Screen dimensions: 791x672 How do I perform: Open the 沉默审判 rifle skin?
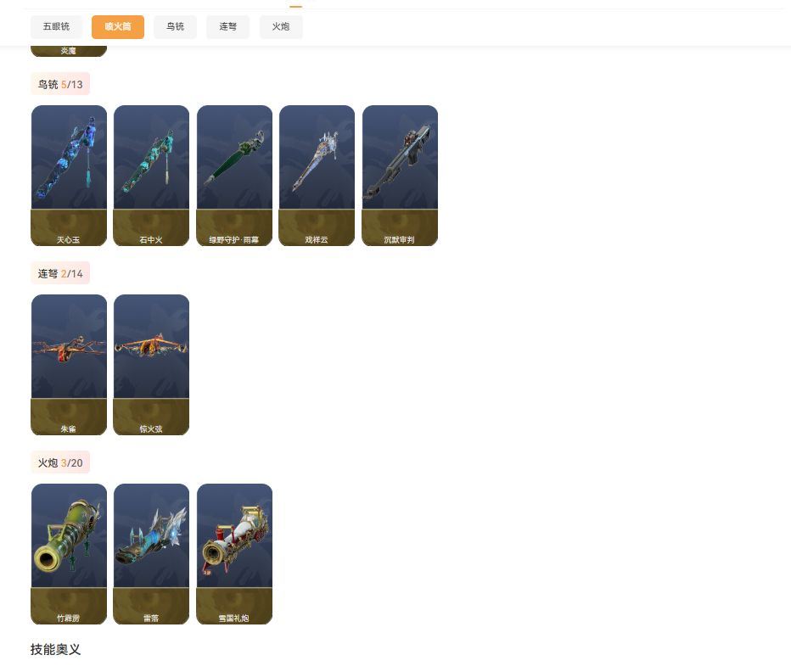pos(400,176)
